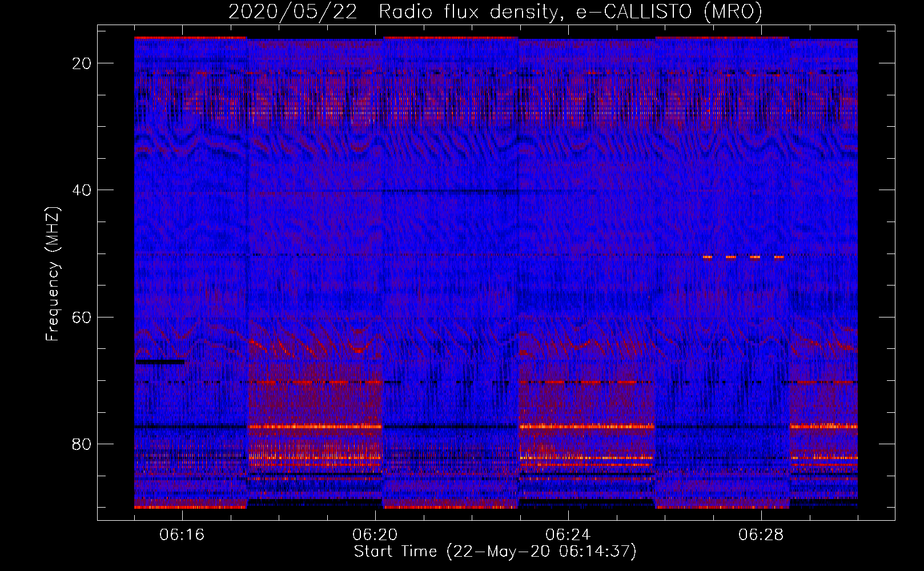Click the 06:28 time tick label
The height and width of the screenshot is (571, 924).
pyautogui.click(x=761, y=535)
